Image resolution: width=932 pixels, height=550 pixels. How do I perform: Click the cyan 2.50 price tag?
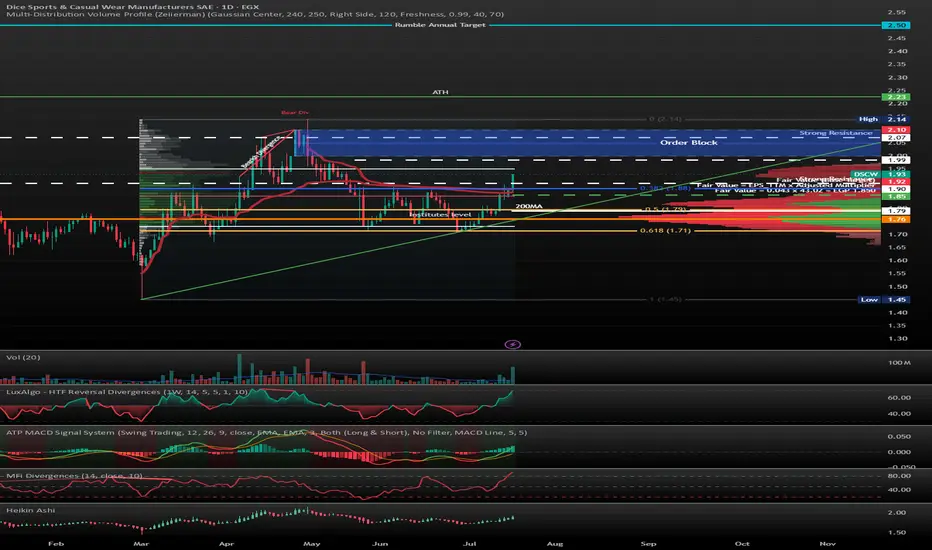[x=896, y=26]
